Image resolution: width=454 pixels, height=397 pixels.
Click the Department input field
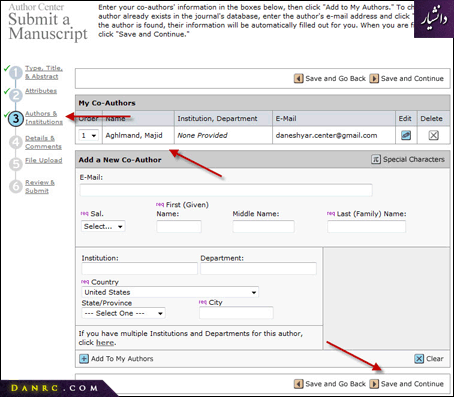[x=258, y=268]
